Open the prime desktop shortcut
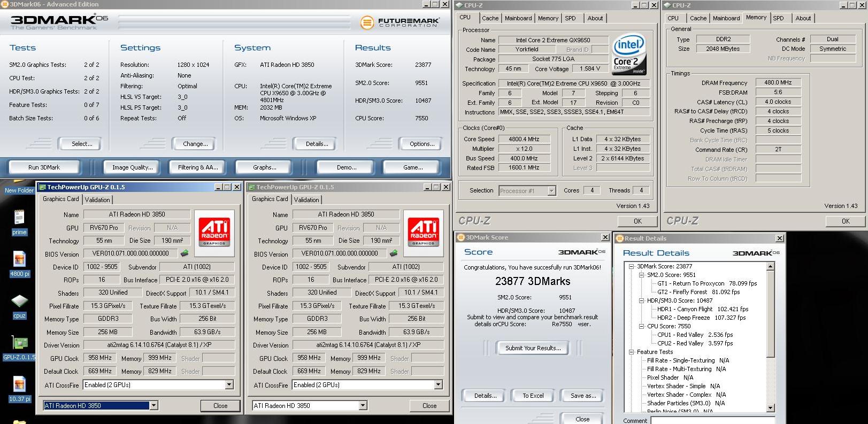The width and height of the screenshot is (868, 424). click(19, 222)
